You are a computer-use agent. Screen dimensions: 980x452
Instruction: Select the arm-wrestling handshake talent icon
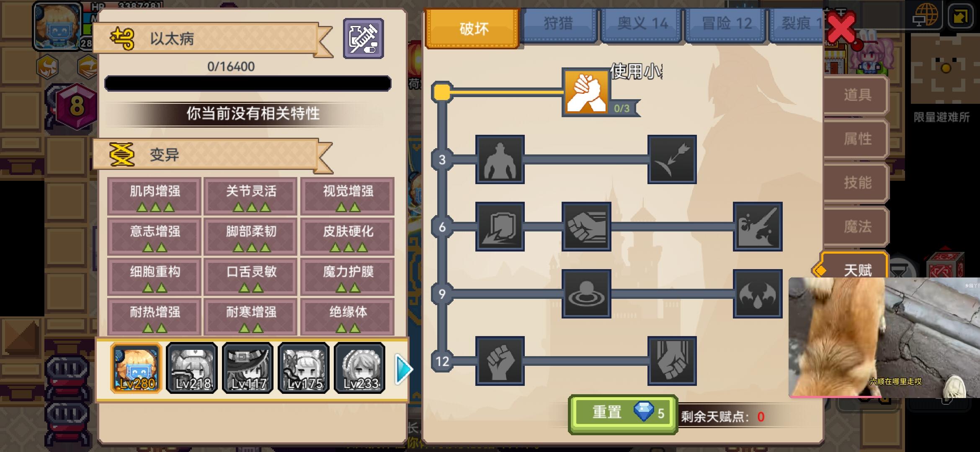586,92
